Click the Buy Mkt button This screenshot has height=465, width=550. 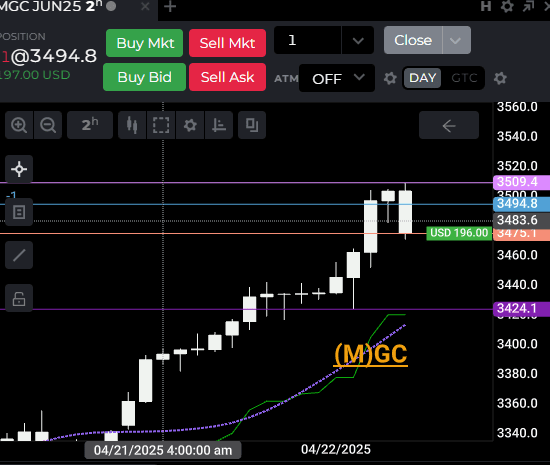(145, 43)
